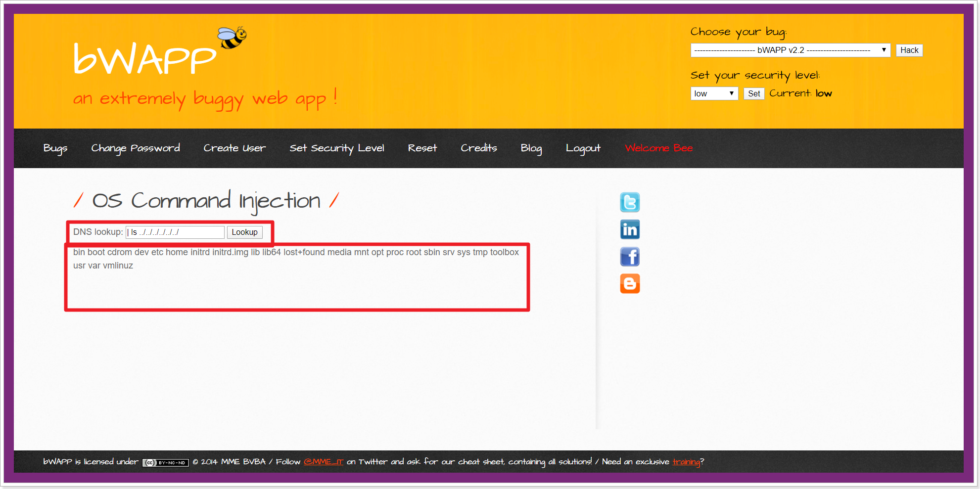The image size is (980, 489).
Task: Open Set Security Level in navigation
Action: 337,148
